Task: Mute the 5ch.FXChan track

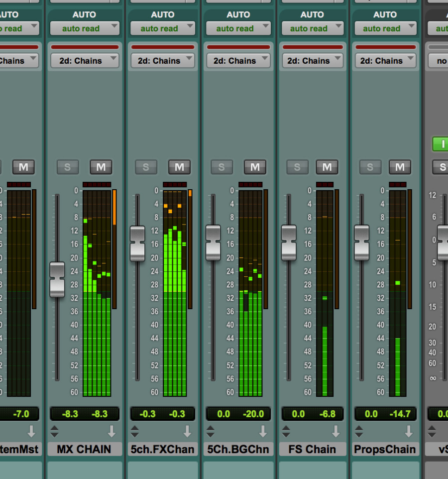Action: 179,167
